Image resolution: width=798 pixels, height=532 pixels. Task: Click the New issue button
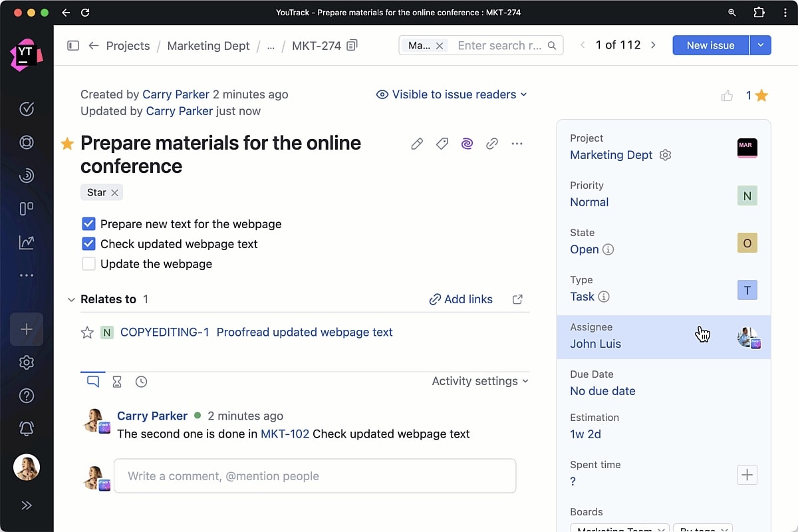pos(710,45)
